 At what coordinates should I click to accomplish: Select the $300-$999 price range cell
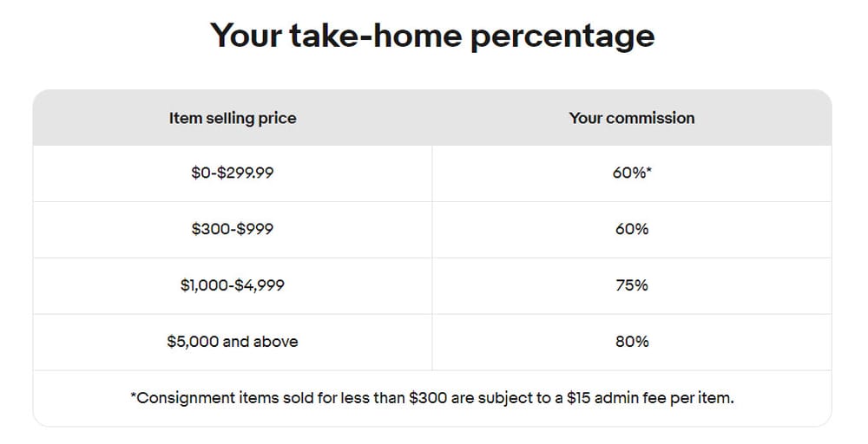[x=233, y=229]
